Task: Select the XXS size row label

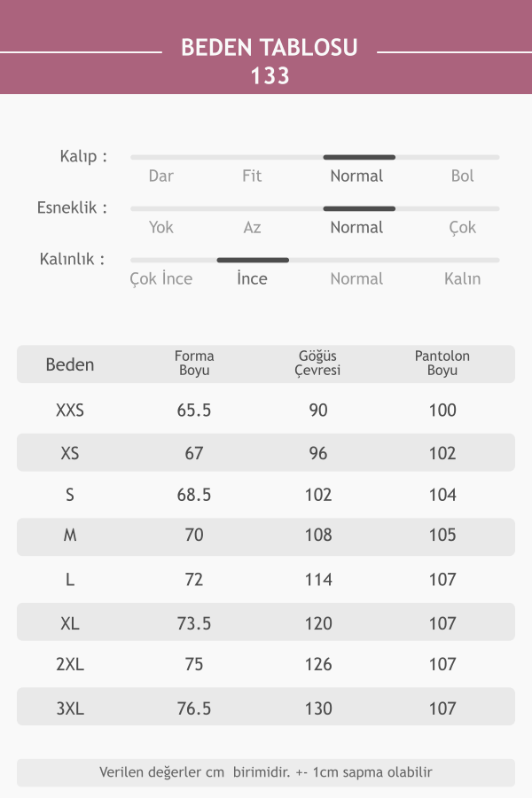Action: (x=70, y=411)
